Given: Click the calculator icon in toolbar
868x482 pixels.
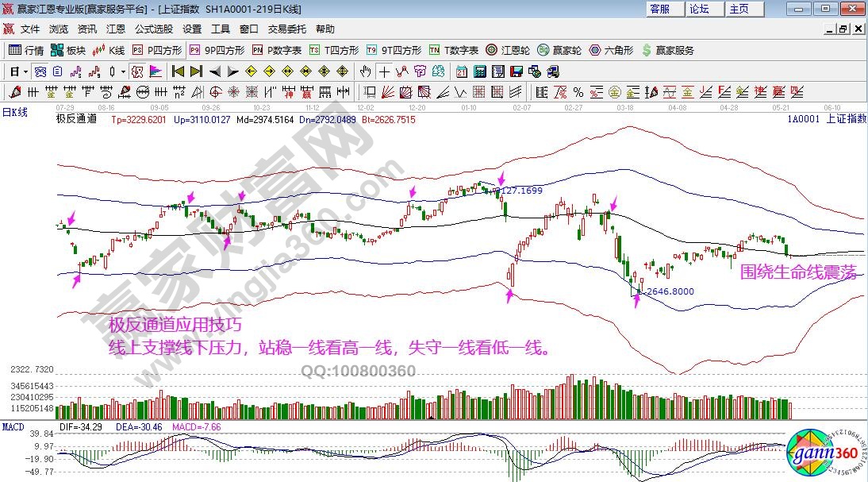Looking at the screenshot, I should [x=479, y=71].
